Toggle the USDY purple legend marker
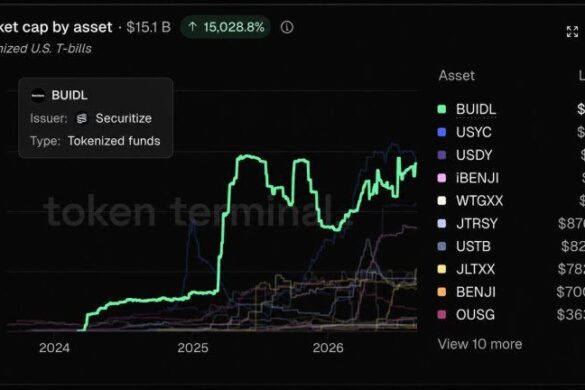 point(441,155)
